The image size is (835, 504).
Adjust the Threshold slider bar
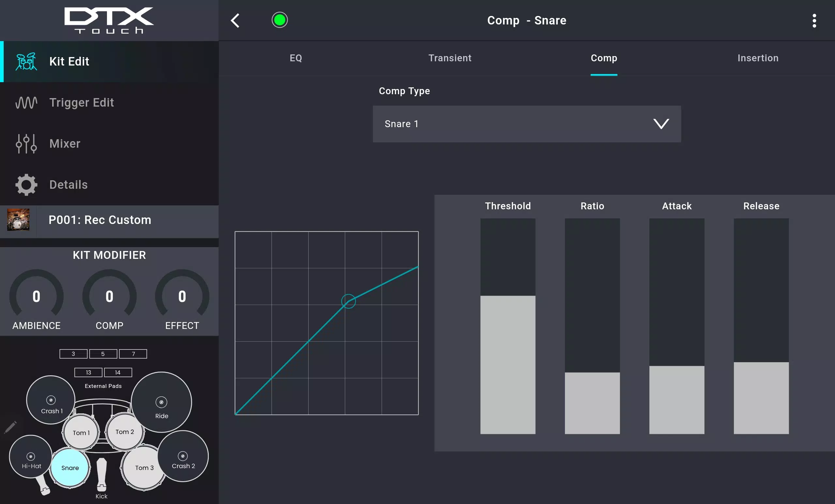(x=508, y=326)
